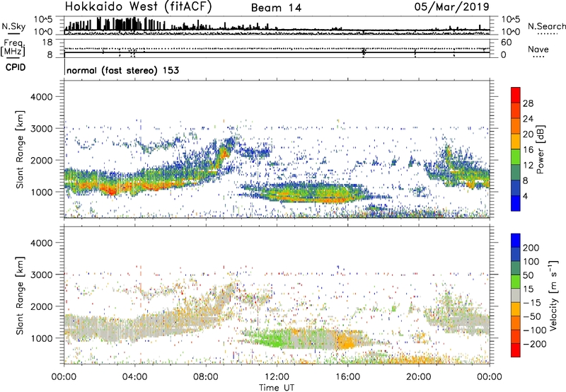Click the "18" frequency axis tick

coord(47,42)
